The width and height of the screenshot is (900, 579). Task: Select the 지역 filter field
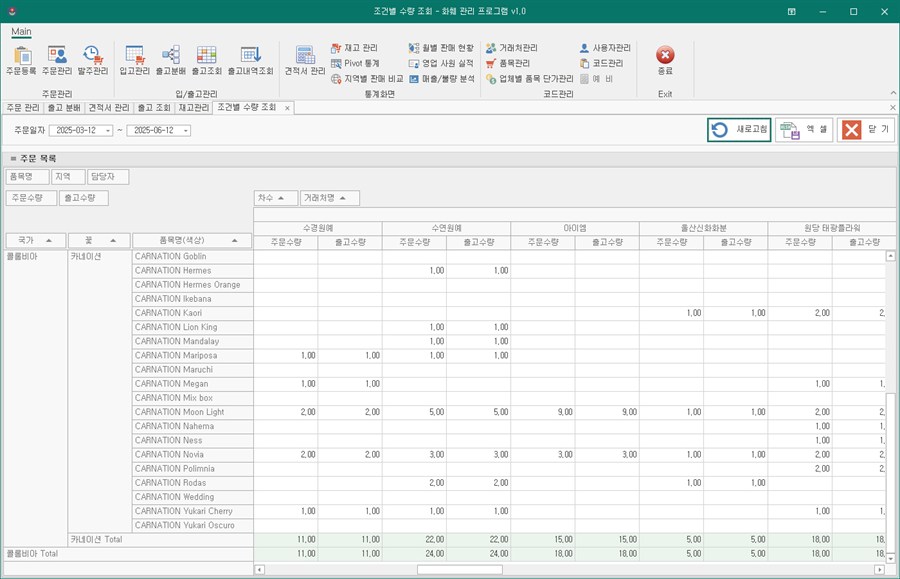[68, 177]
